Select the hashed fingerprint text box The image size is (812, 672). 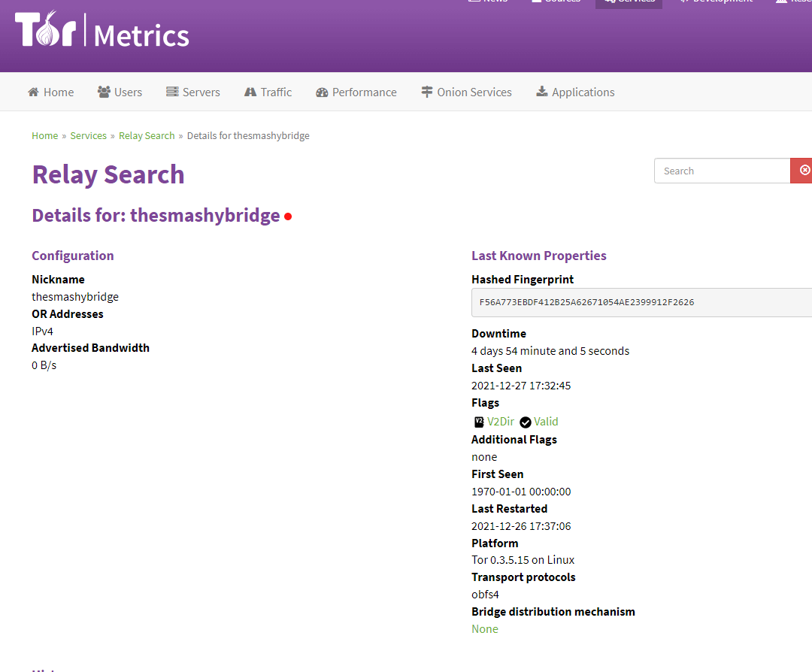click(x=639, y=302)
